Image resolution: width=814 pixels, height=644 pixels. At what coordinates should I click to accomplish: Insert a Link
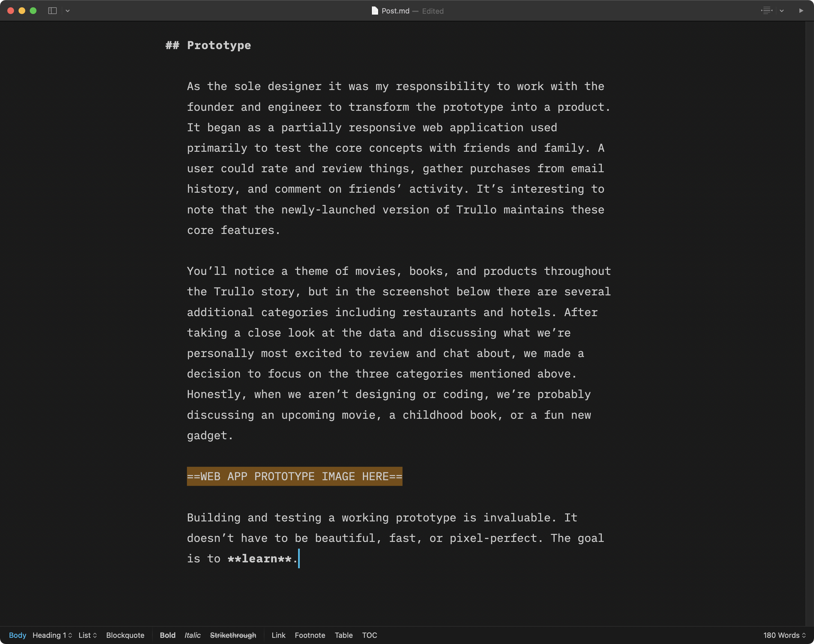point(278,635)
